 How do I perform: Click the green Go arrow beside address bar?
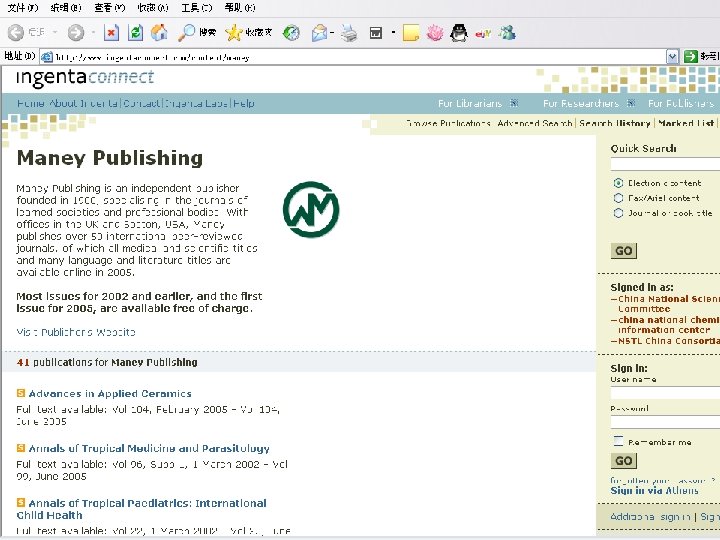coord(690,56)
